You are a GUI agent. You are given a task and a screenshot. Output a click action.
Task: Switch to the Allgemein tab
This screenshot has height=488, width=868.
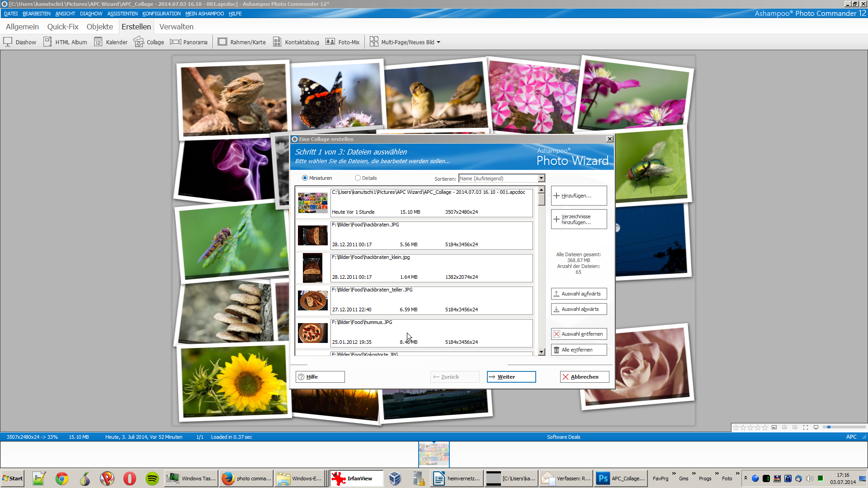22,27
